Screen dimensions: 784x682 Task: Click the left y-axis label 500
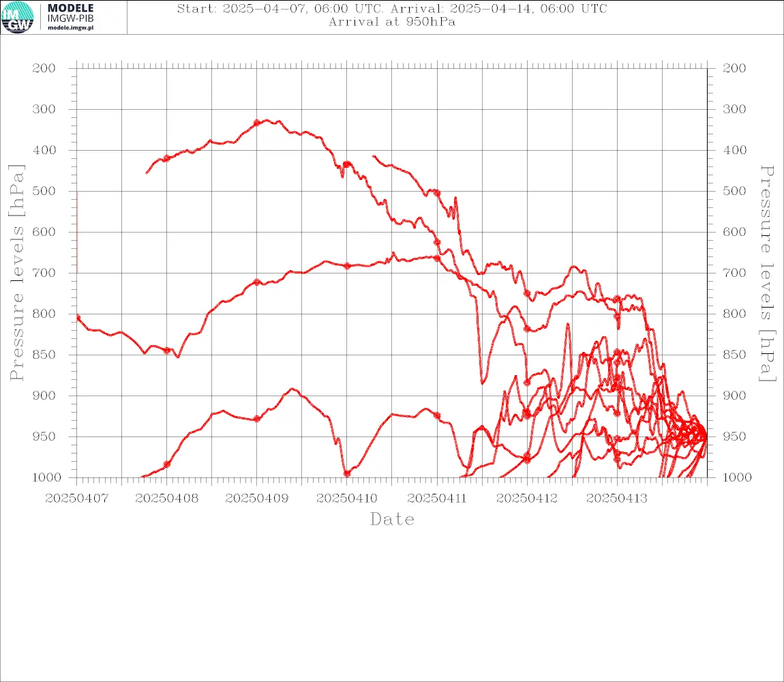(x=44, y=191)
